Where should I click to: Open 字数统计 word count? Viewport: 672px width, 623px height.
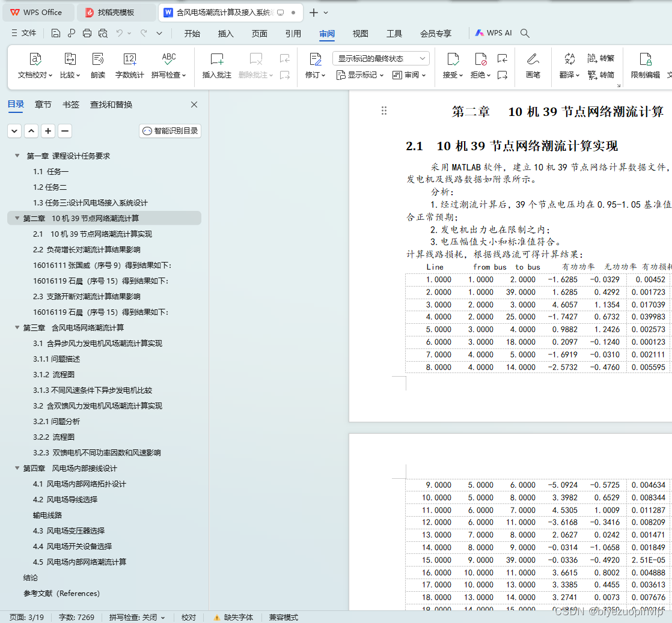tap(129, 65)
